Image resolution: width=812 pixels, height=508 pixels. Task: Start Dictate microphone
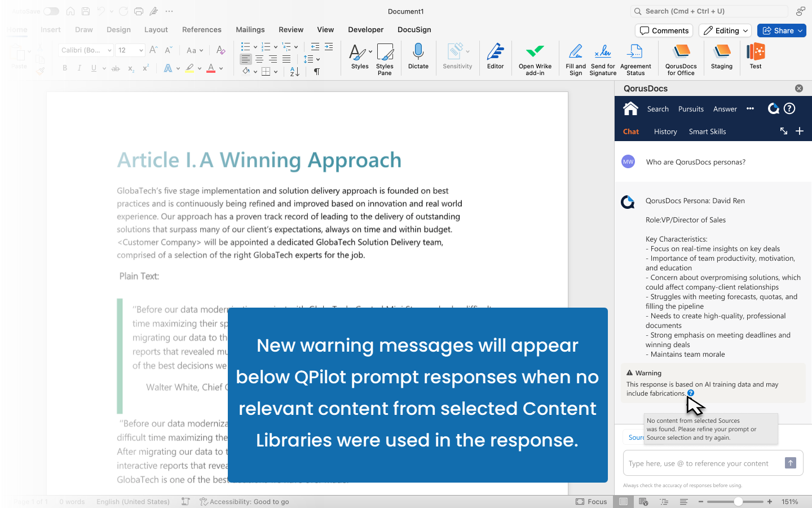coord(418,57)
